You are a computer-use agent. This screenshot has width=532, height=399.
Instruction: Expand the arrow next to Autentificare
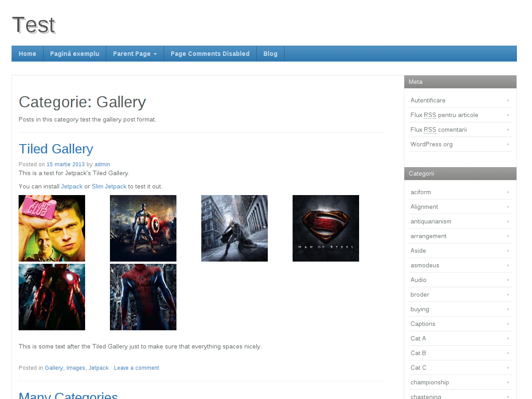click(508, 100)
